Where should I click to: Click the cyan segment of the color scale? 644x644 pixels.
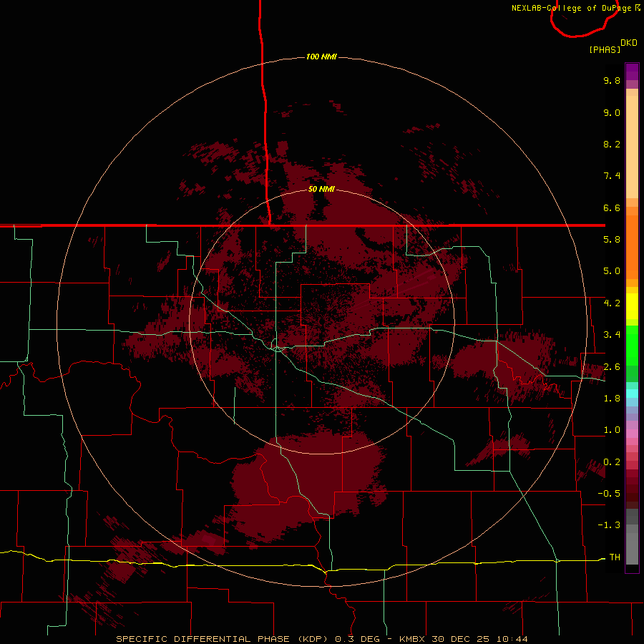pyautogui.click(x=632, y=394)
